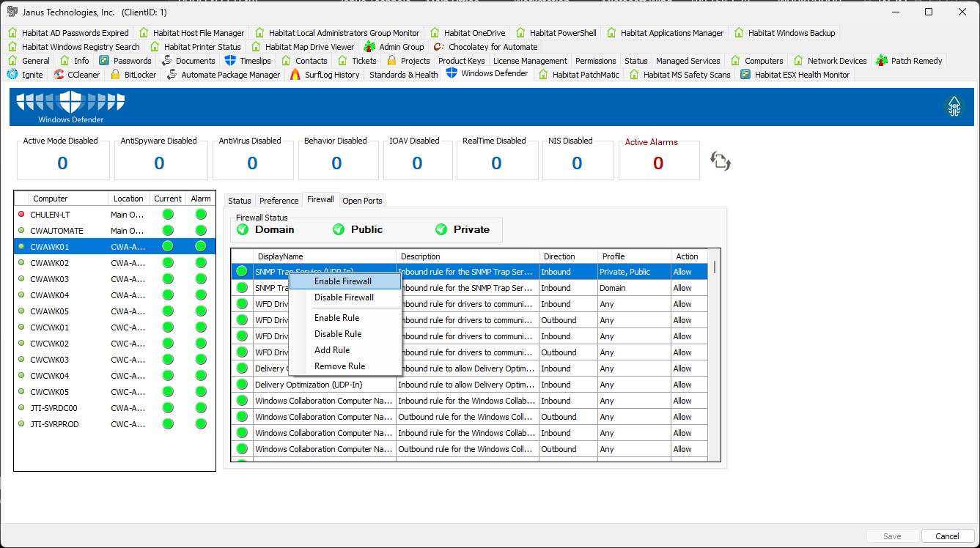
Task: Click the jellyfish icon in the banner corner
Action: (x=954, y=105)
